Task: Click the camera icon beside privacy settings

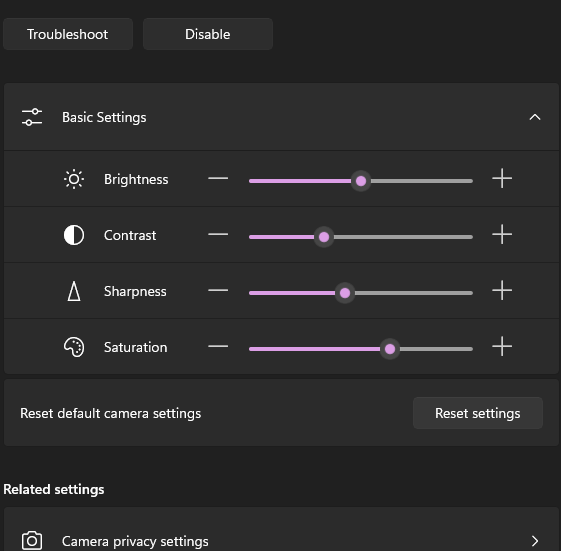Action: [32, 541]
